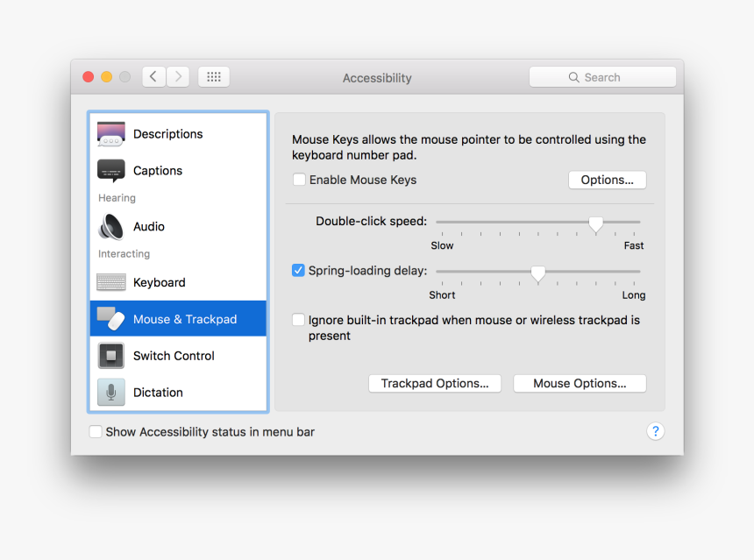Click the show all preferences grid icon

coord(213,77)
